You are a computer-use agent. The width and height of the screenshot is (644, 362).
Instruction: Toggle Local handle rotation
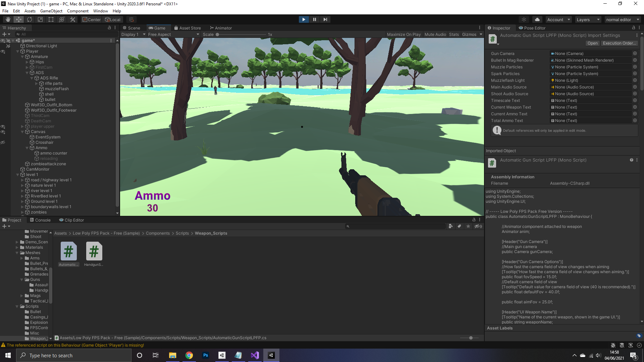(x=113, y=19)
